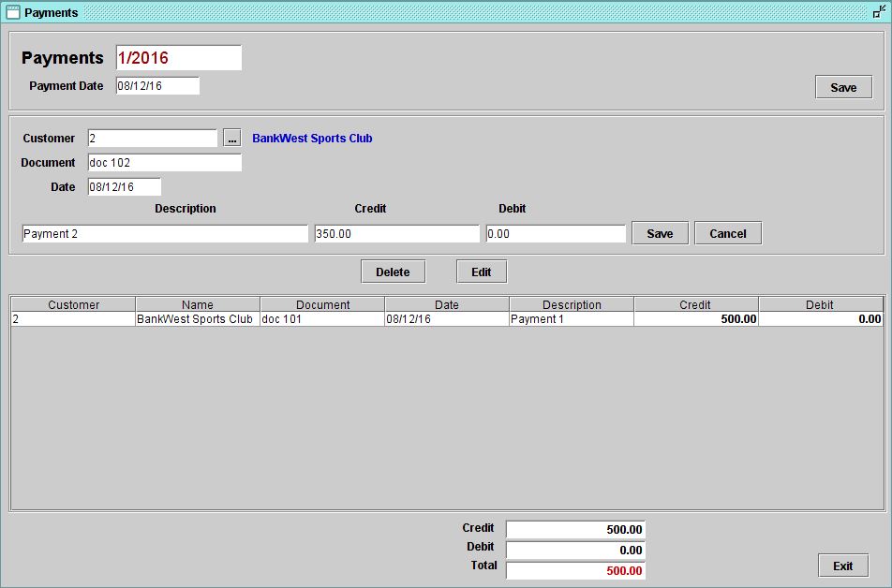Cancel the current payment entry
This screenshot has height=588, width=892.
coord(728,232)
